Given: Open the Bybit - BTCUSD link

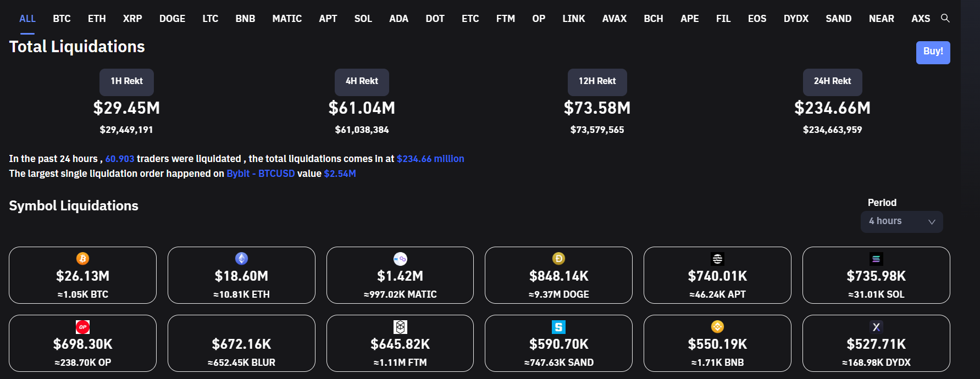Looking at the screenshot, I should 261,174.
